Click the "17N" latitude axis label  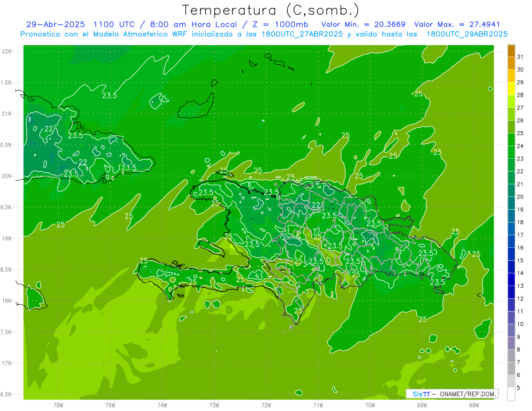(x=6, y=363)
